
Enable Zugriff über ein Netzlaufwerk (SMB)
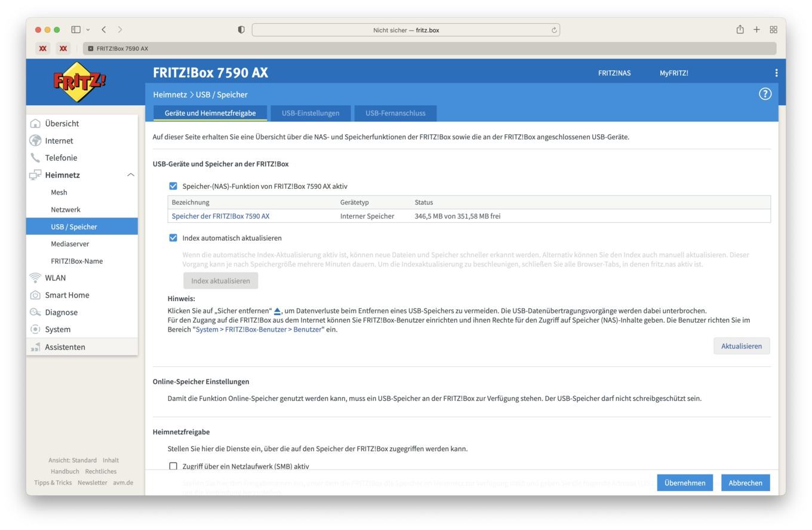173,466
